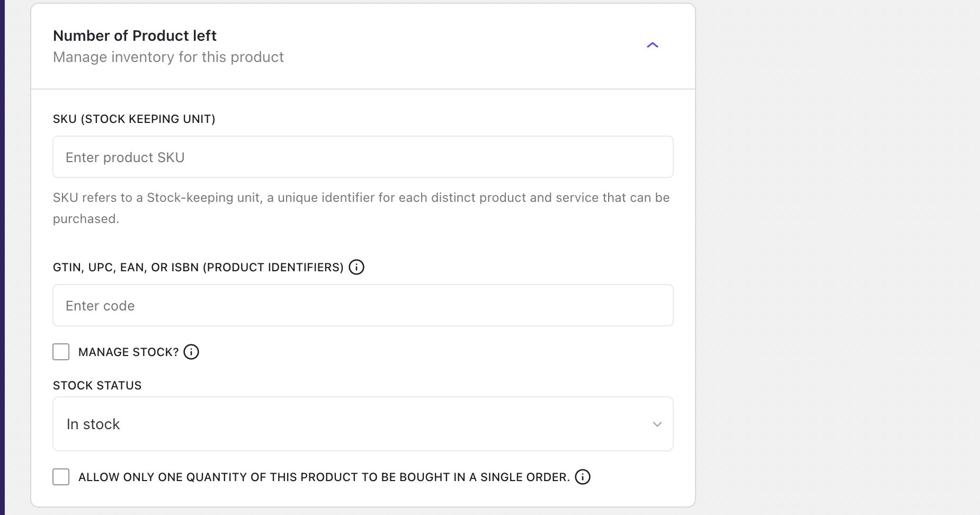Click info icon after single order text
This screenshot has width=980, height=515.
click(x=583, y=477)
